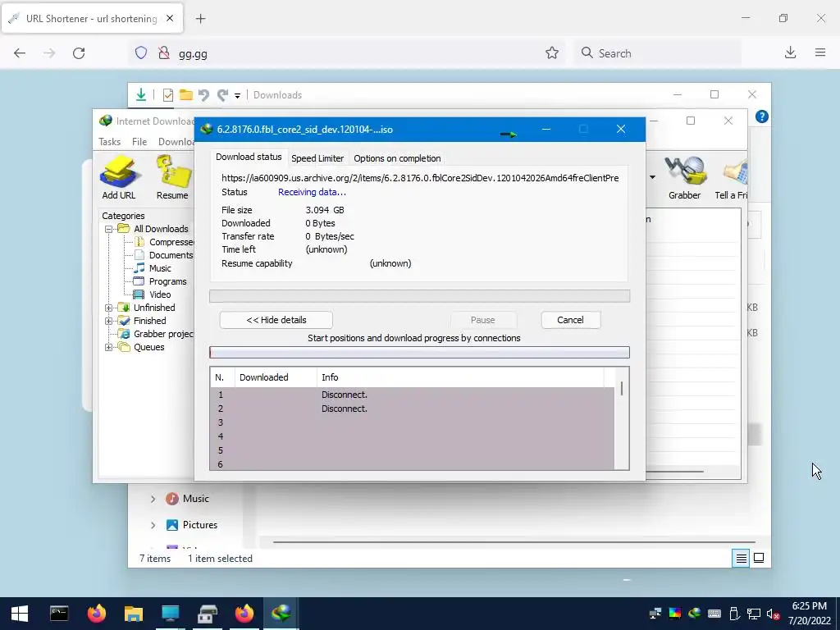Switch to details view in Downloads window

point(741,558)
